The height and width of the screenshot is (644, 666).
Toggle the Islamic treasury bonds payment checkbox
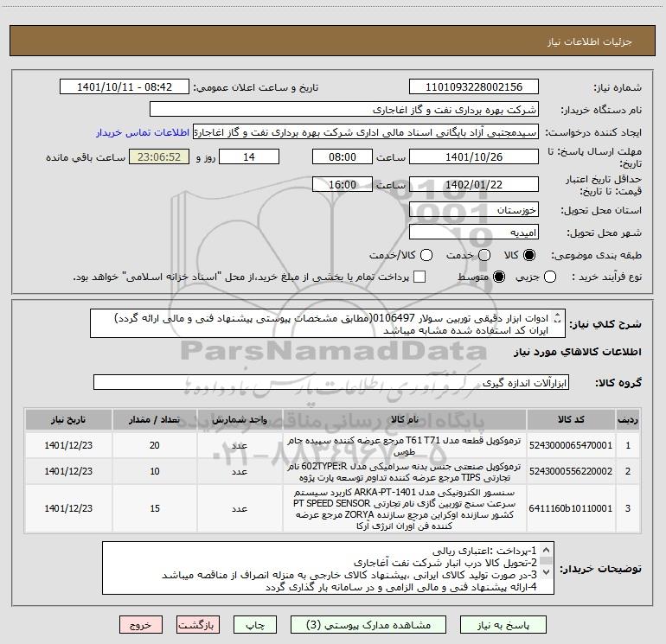(x=419, y=277)
